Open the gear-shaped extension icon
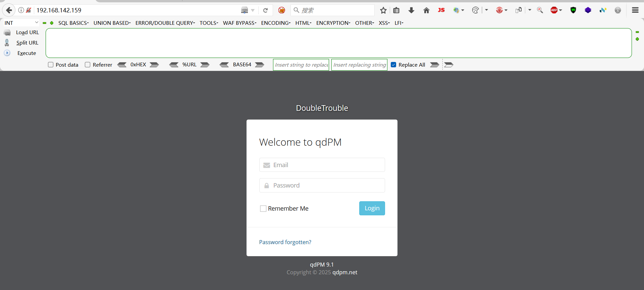This screenshot has height=290, width=644. click(x=618, y=10)
